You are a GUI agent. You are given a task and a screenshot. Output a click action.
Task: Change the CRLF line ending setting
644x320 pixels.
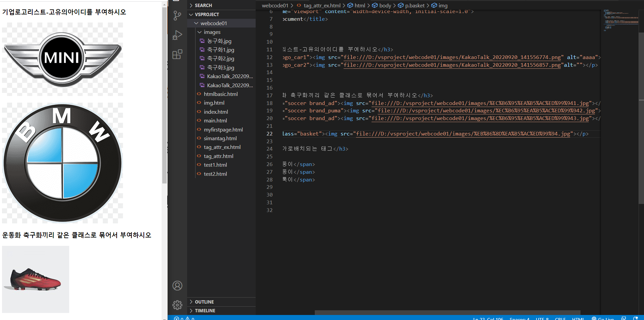[x=560, y=318]
